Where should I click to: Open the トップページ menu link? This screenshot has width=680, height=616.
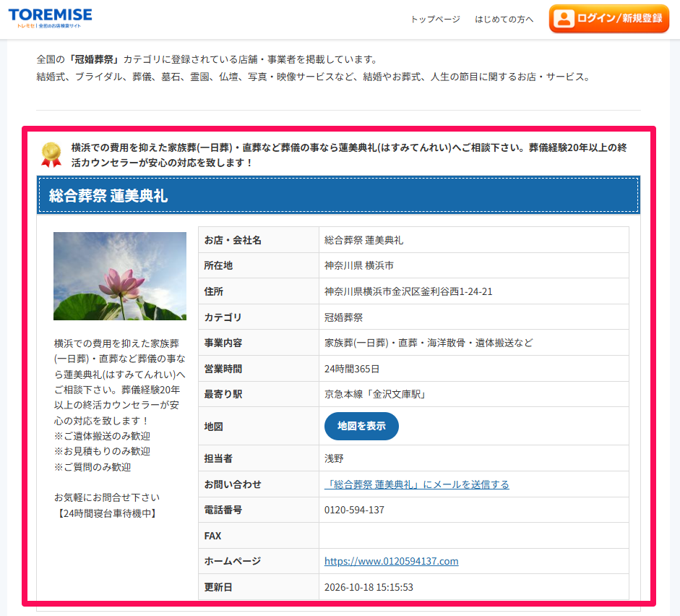pos(436,19)
